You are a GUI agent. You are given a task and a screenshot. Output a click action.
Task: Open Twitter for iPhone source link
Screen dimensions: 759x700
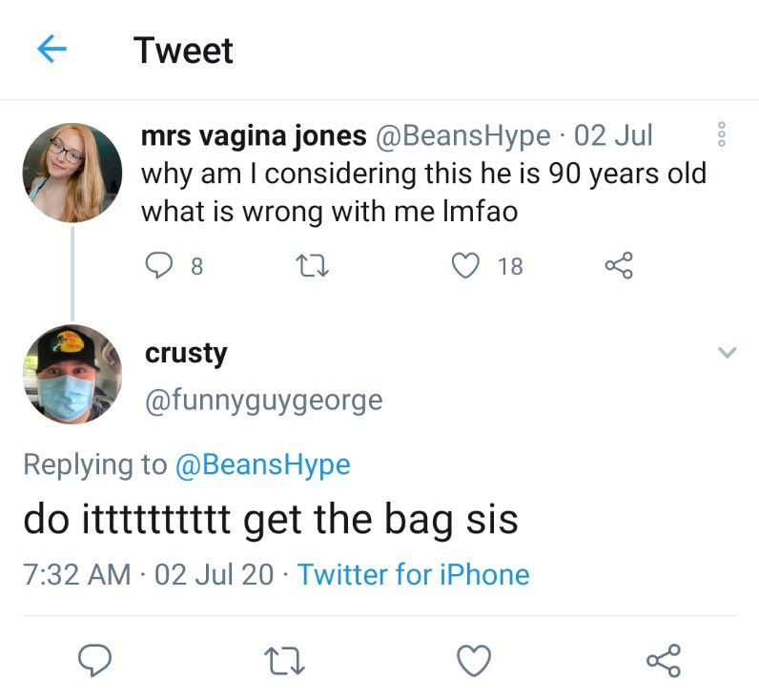pyautogui.click(x=414, y=575)
